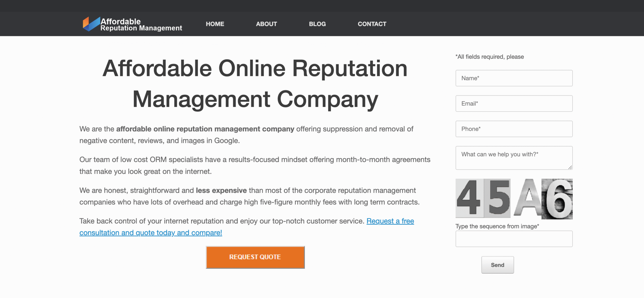Click into the Email field
Screen dimensions: 644x298
(514, 103)
